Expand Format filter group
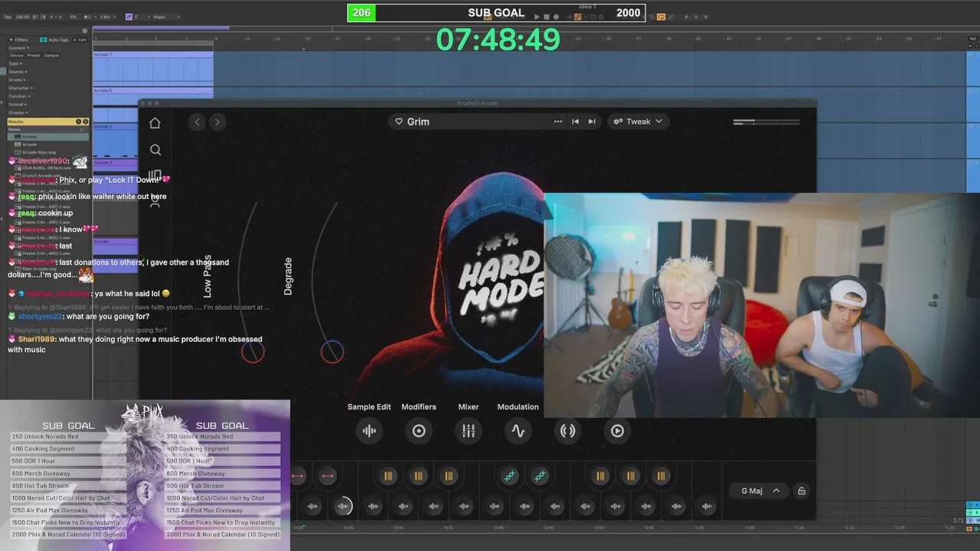980x551 pixels. point(18,104)
